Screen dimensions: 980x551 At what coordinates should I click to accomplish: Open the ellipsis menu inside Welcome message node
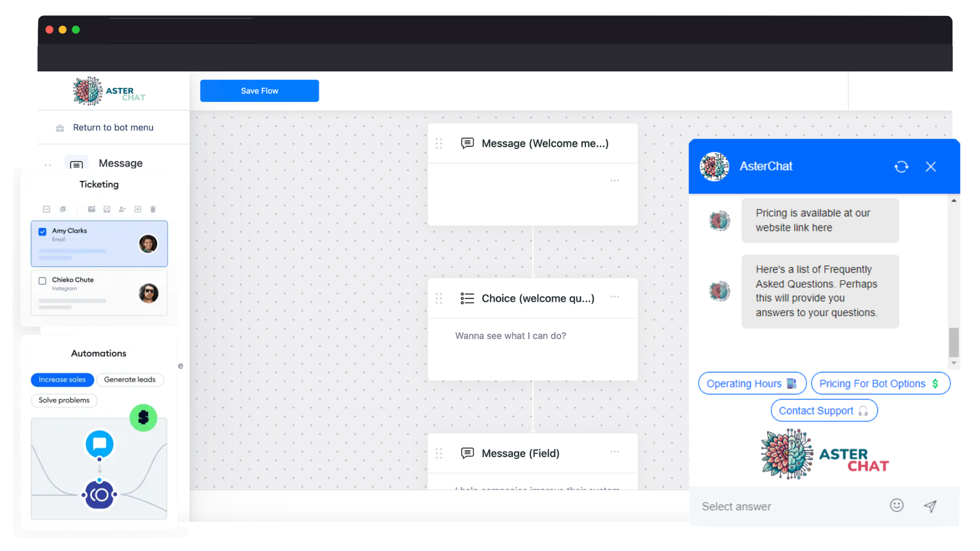(x=615, y=181)
